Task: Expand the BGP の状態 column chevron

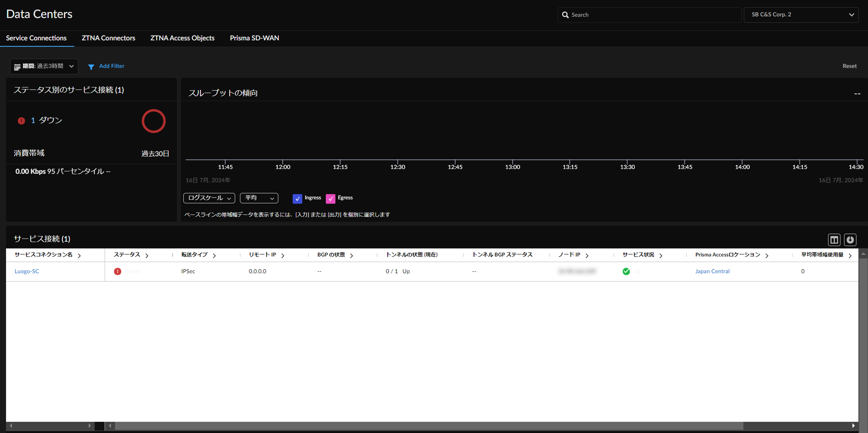Action: pos(352,256)
